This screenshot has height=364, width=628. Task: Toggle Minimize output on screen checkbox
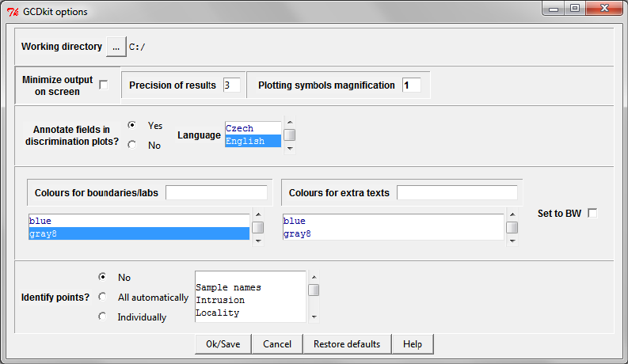(104, 85)
